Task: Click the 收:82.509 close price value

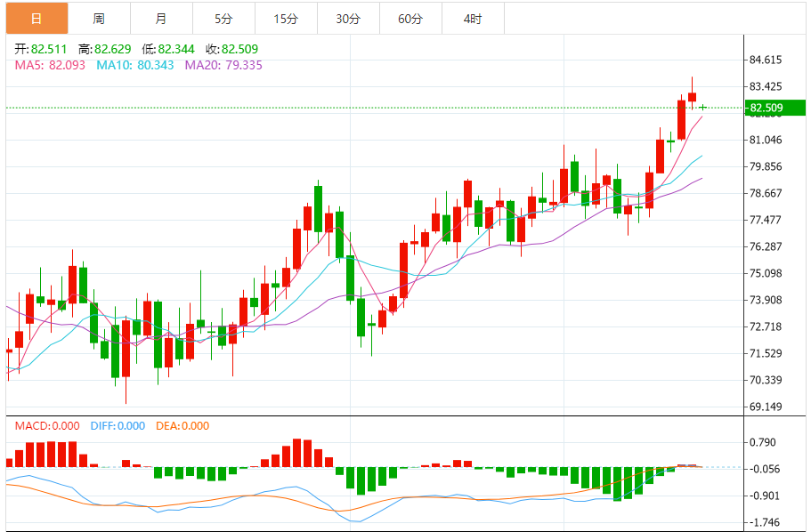Action: click(x=231, y=49)
